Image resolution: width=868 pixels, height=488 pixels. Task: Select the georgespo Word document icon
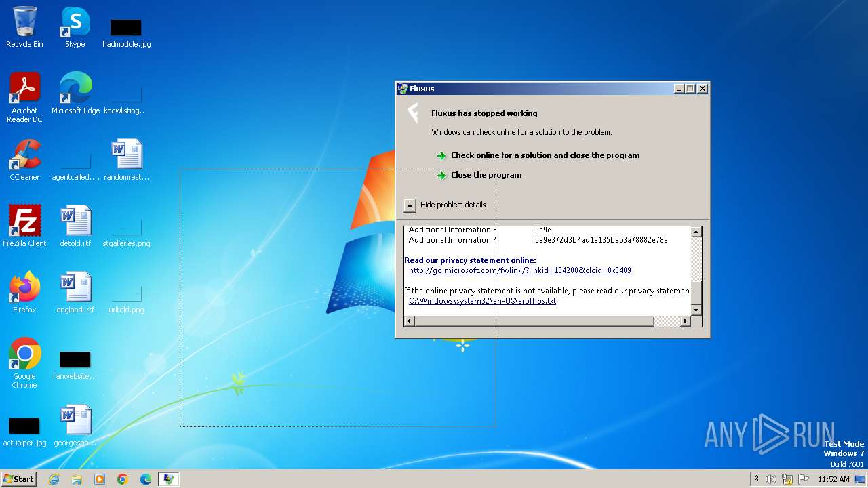(x=75, y=426)
